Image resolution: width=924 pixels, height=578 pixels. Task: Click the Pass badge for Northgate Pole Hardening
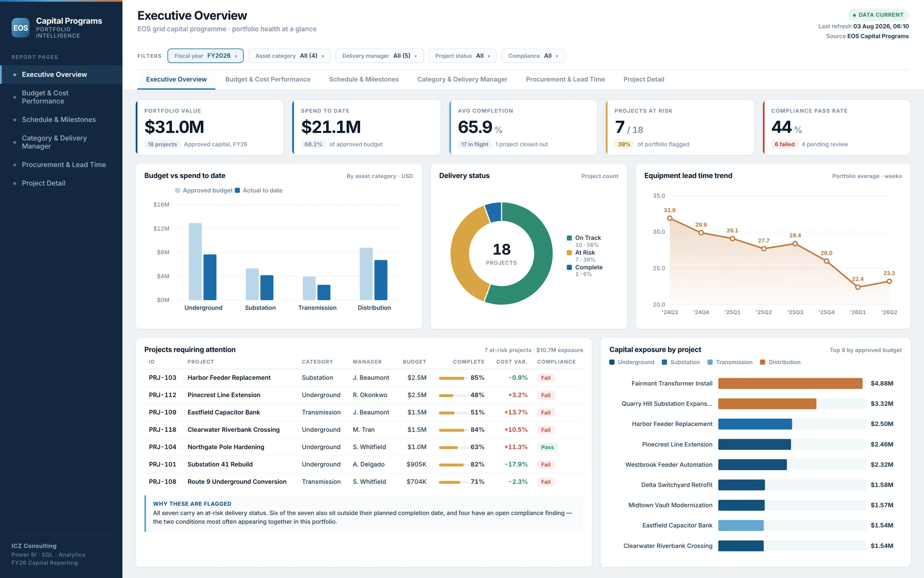[547, 447]
